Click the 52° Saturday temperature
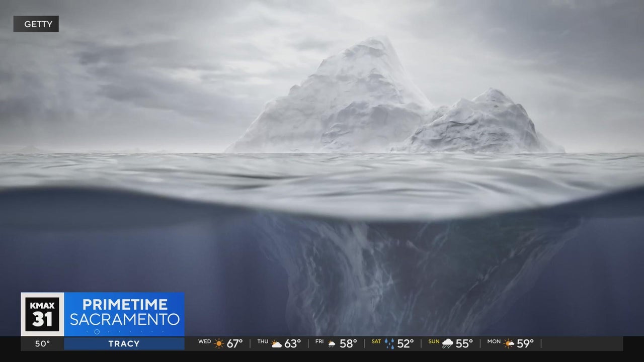 coord(405,344)
